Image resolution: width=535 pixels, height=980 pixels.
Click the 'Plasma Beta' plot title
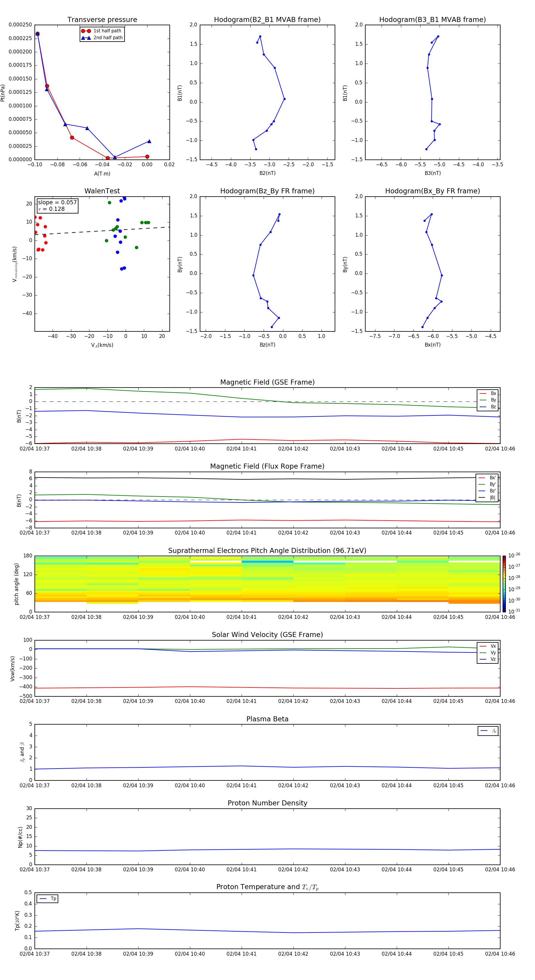[267, 719]
